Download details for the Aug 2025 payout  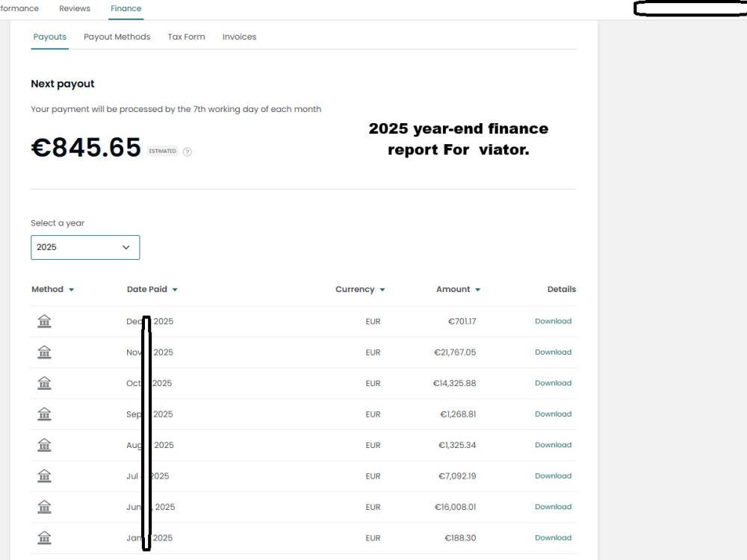point(553,445)
